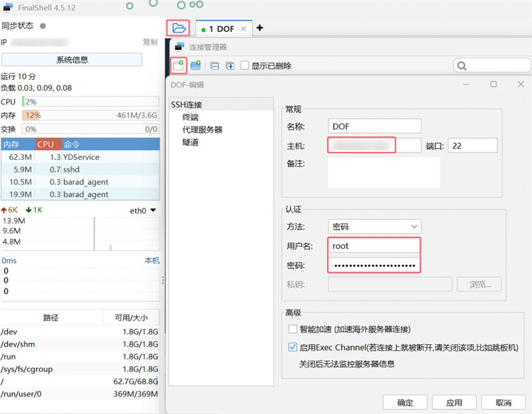This screenshot has height=414, width=532.
Task: Enable the 智能加速 checkbox
Action: pyautogui.click(x=293, y=329)
